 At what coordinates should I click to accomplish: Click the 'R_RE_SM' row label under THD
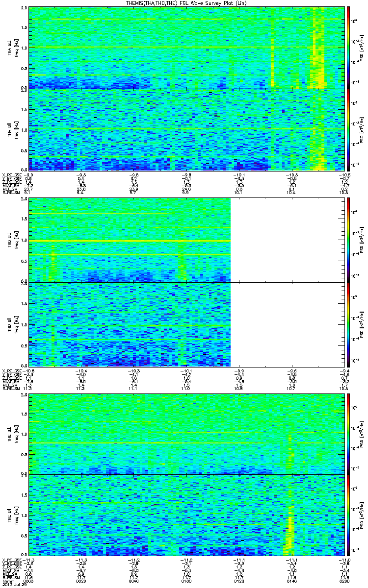coord(12,388)
